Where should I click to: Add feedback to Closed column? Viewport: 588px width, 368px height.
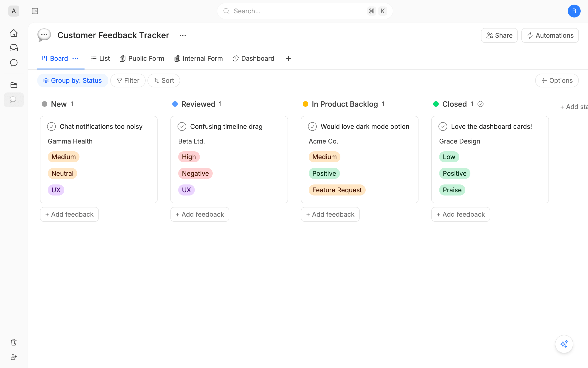tap(461, 214)
